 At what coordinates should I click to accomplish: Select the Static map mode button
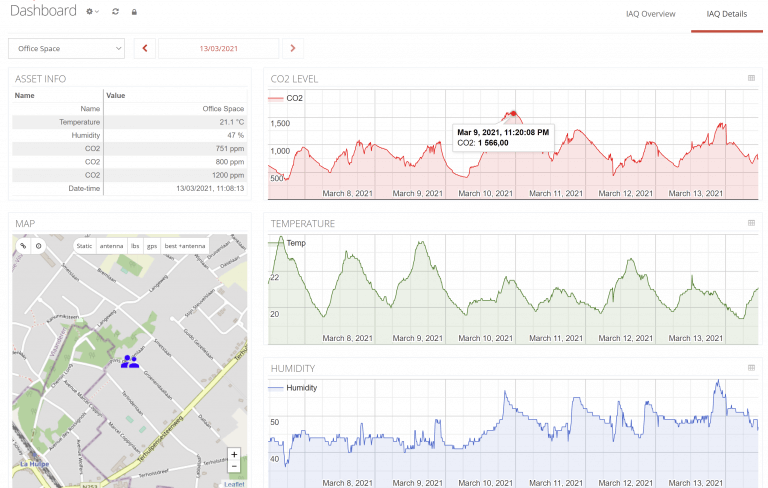tap(84, 246)
